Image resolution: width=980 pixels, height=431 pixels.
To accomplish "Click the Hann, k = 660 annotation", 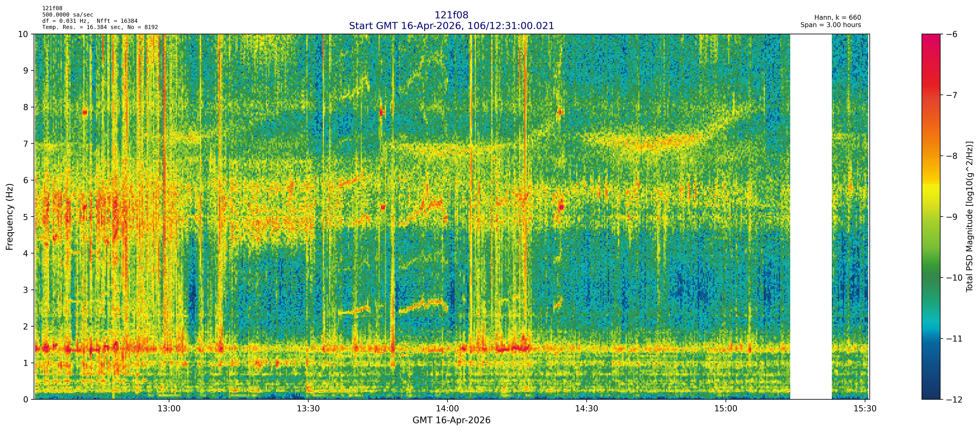I will [x=837, y=18].
